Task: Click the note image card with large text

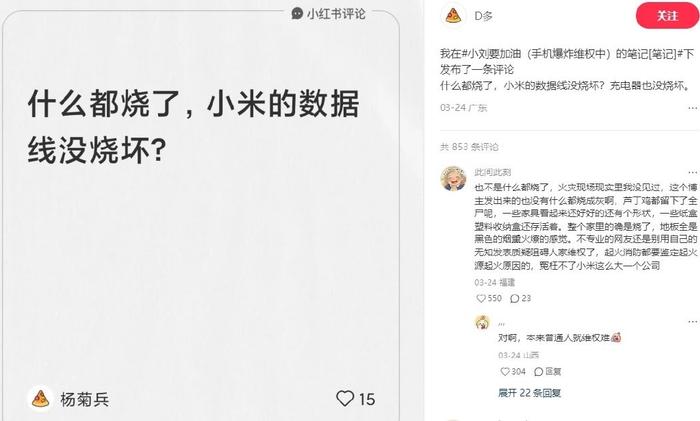Action: pos(200,215)
